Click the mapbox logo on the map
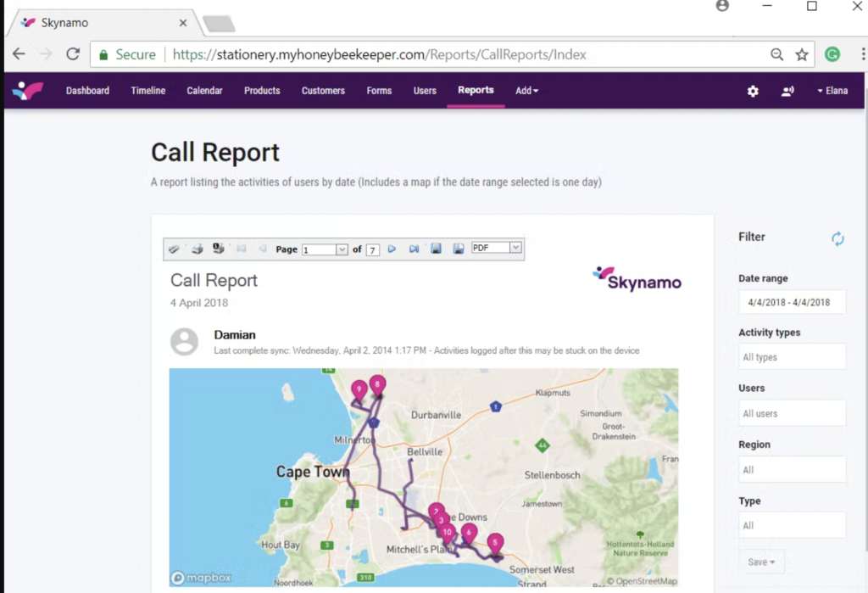868x593 pixels. click(x=201, y=578)
